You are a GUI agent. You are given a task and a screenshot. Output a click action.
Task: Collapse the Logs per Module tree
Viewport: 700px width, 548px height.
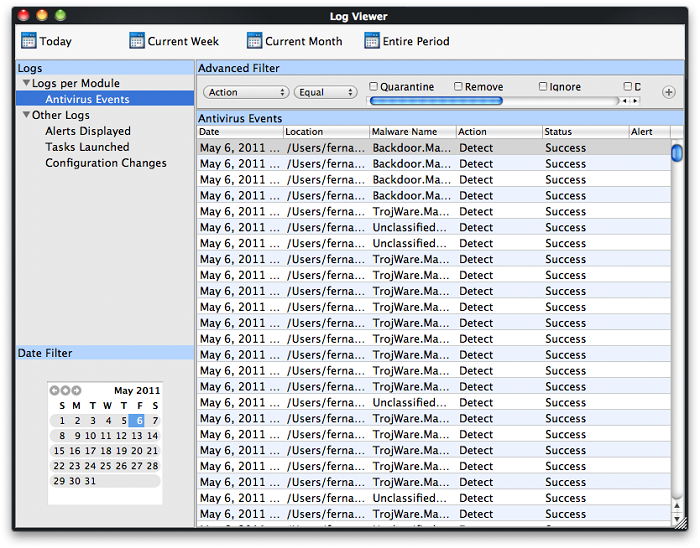[26, 84]
